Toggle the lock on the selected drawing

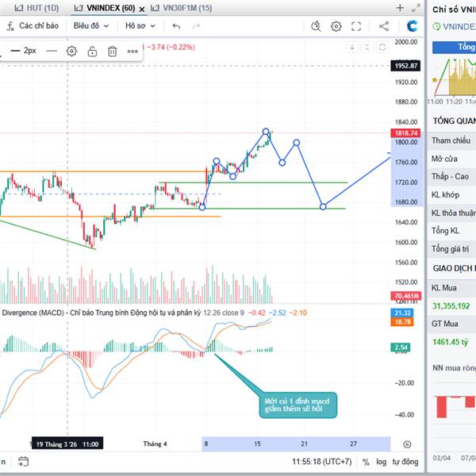[x=92, y=52]
